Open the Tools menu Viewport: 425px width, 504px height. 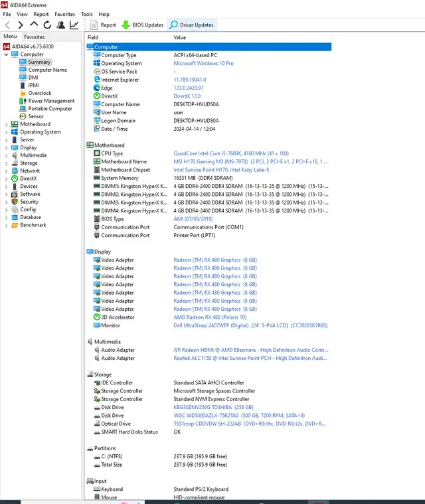[87, 14]
